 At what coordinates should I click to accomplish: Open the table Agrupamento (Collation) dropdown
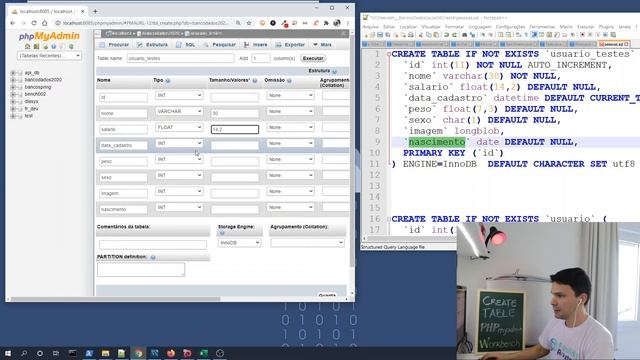point(307,242)
